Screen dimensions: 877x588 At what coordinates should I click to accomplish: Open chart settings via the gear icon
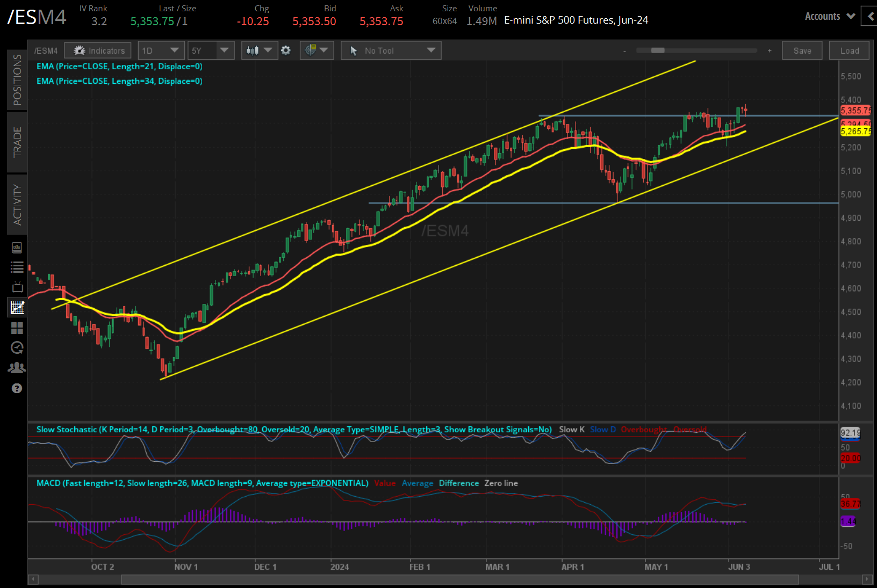[286, 50]
